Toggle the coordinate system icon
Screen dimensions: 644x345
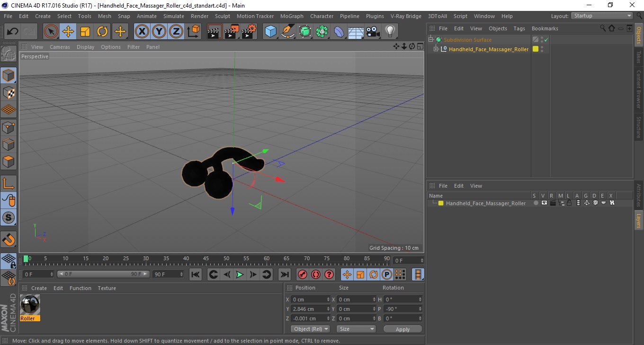click(x=193, y=32)
